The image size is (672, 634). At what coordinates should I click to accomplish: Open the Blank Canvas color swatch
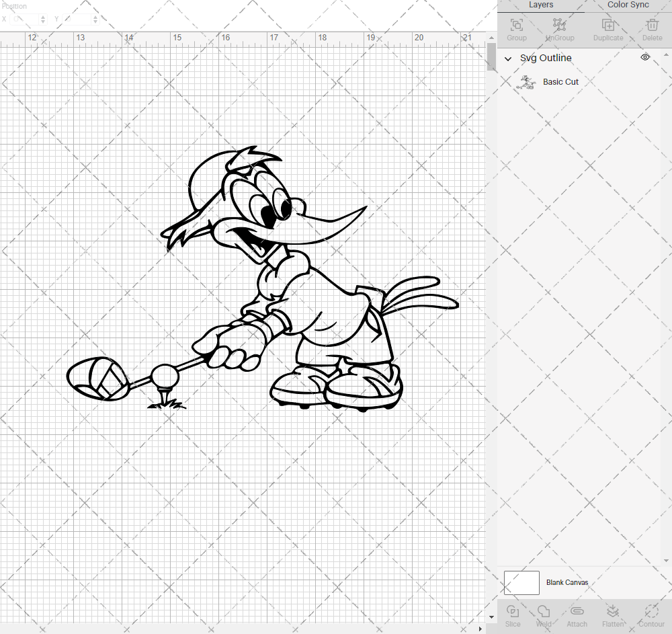pyautogui.click(x=521, y=582)
